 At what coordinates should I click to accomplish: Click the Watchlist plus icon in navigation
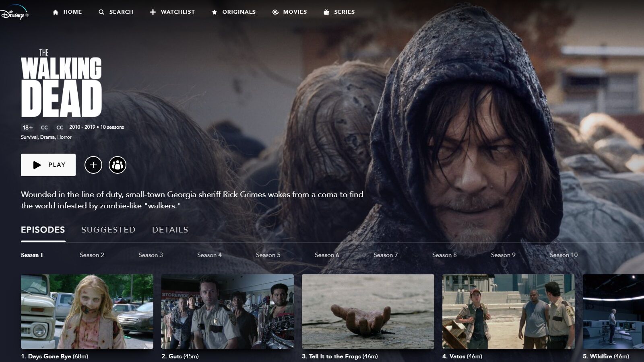click(x=153, y=12)
